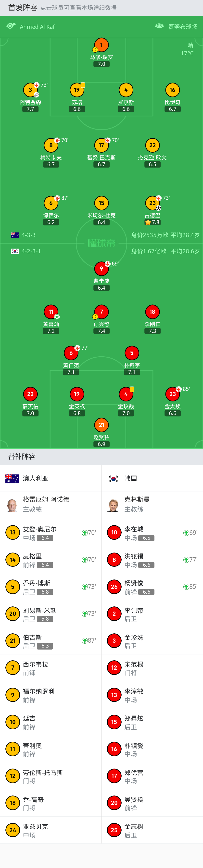This screenshot has height=868, width=203.
Task: Tap 金玟哉 number 4 defender badge
Action: (x=126, y=394)
